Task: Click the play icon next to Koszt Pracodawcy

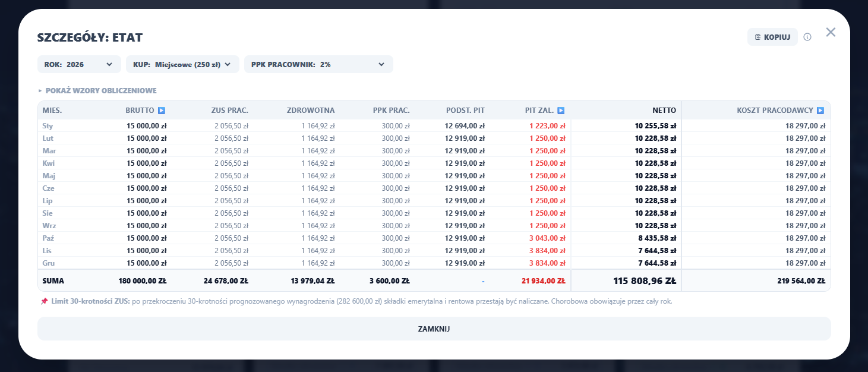Action: (x=820, y=110)
